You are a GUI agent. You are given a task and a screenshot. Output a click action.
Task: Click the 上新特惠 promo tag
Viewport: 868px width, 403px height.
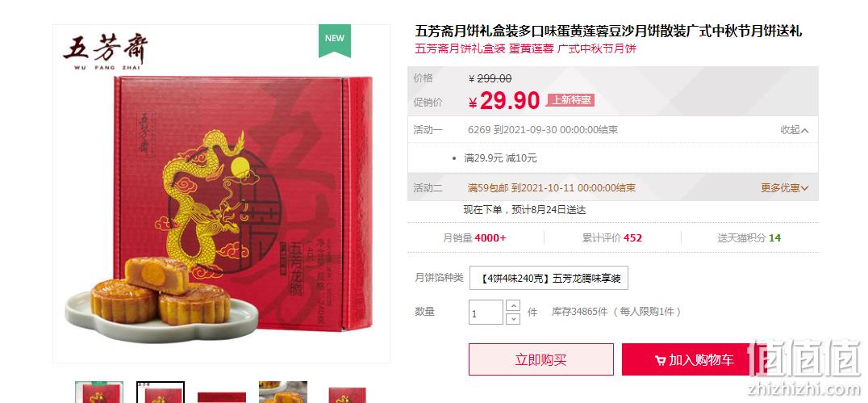(570, 100)
